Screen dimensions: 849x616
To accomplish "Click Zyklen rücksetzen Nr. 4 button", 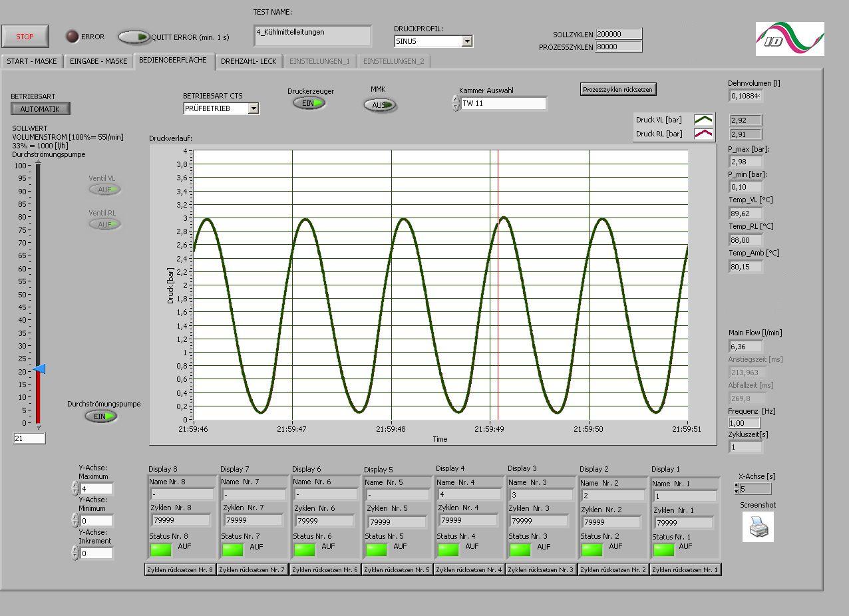I will (x=468, y=569).
